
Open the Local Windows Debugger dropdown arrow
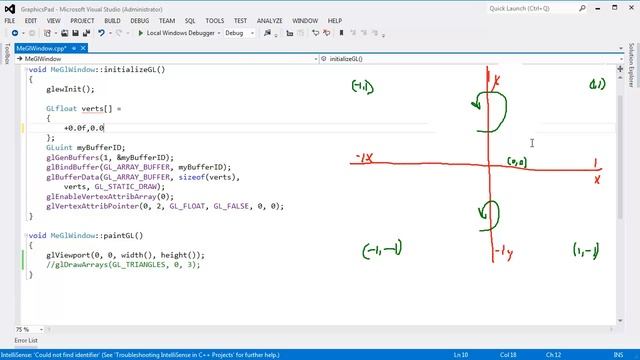pos(219,33)
